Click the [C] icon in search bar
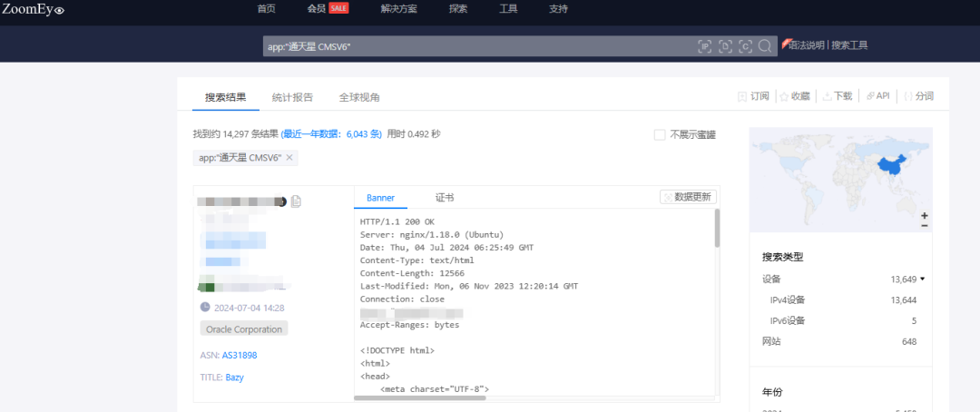980x412 pixels. click(745, 46)
